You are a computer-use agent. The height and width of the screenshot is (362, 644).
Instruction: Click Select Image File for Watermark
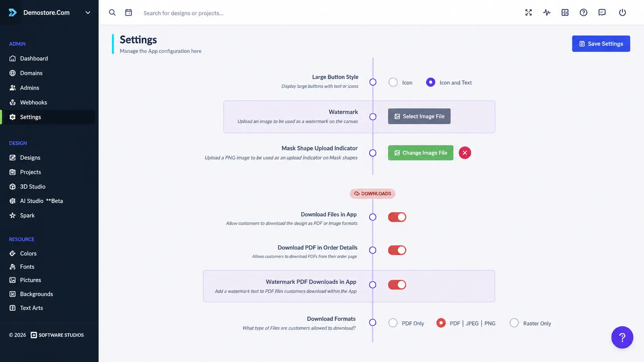pos(419,116)
